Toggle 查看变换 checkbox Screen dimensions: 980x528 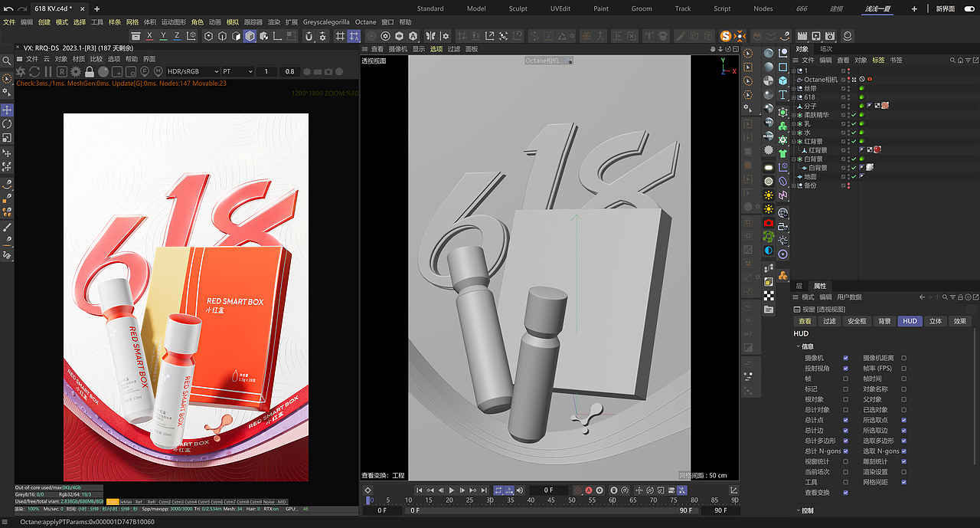(x=845, y=493)
